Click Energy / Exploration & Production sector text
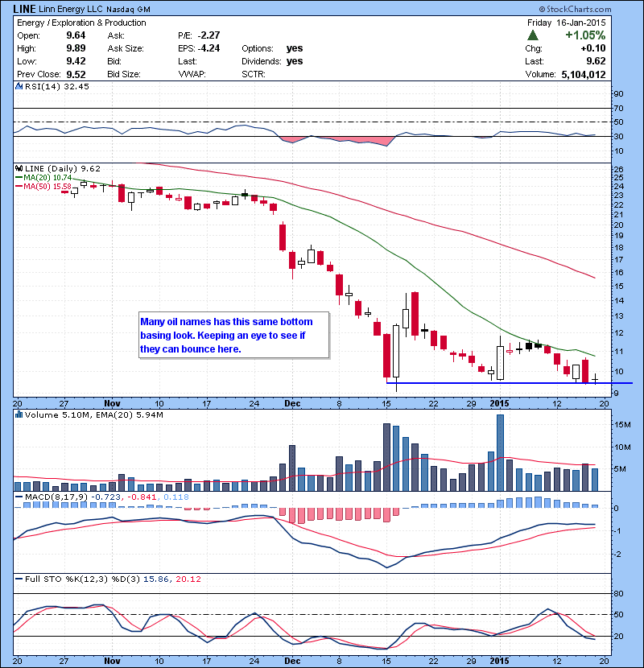Screen dimensions: 644x668 [x=81, y=23]
